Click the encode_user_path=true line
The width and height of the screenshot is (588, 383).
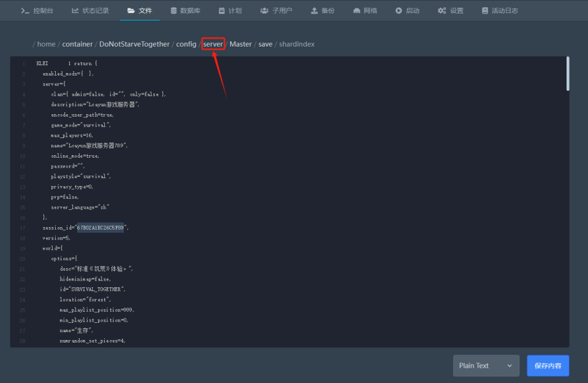[83, 115]
